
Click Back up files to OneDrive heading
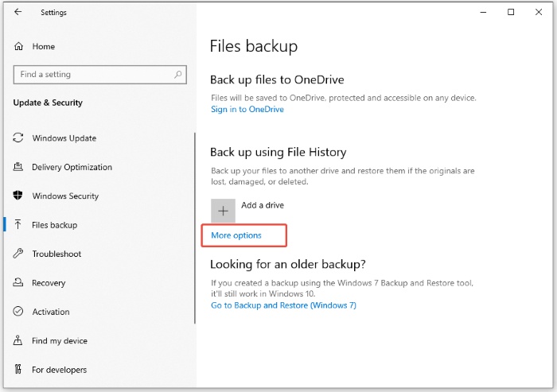tap(277, 80)
